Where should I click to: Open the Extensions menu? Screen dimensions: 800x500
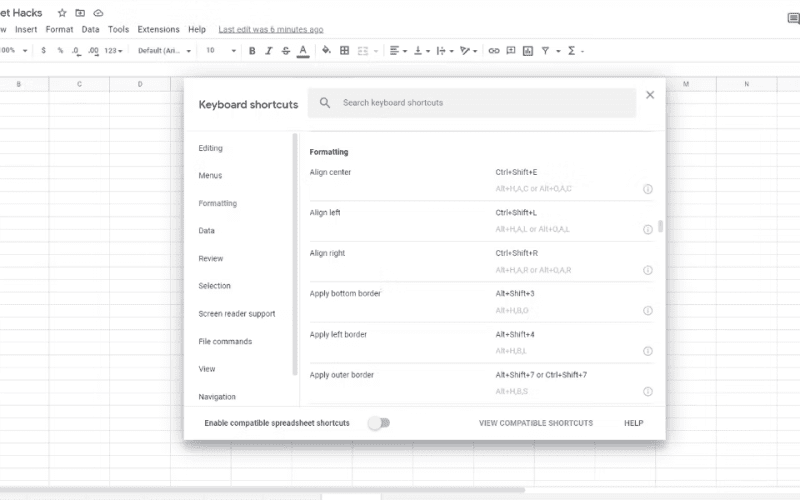tap(158, 29)
